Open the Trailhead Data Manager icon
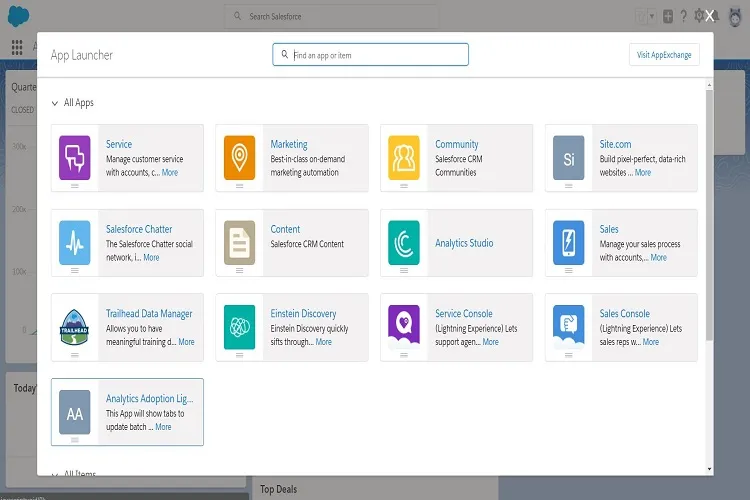This screenshot has height=500, width=750. pos(75,327)
